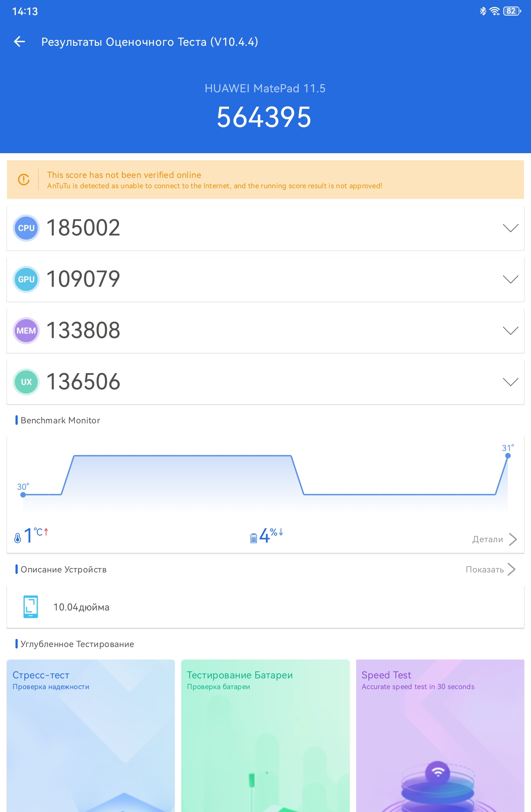Click the page title Результаты Оценочного Теста
The width and height of the screenshot is (531, 812).
tap(150, 42)
